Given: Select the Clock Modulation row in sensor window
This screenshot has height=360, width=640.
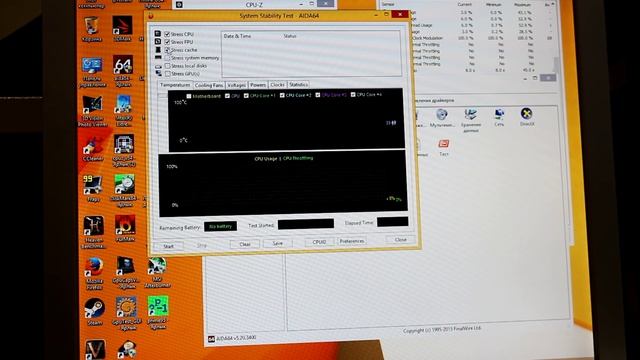Looking at the screenshot, I should point(482,38).
